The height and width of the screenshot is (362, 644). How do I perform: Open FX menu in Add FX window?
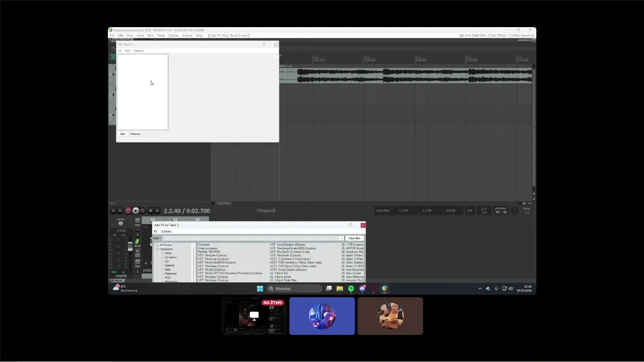pyautogui.click(x=155, y=231)
